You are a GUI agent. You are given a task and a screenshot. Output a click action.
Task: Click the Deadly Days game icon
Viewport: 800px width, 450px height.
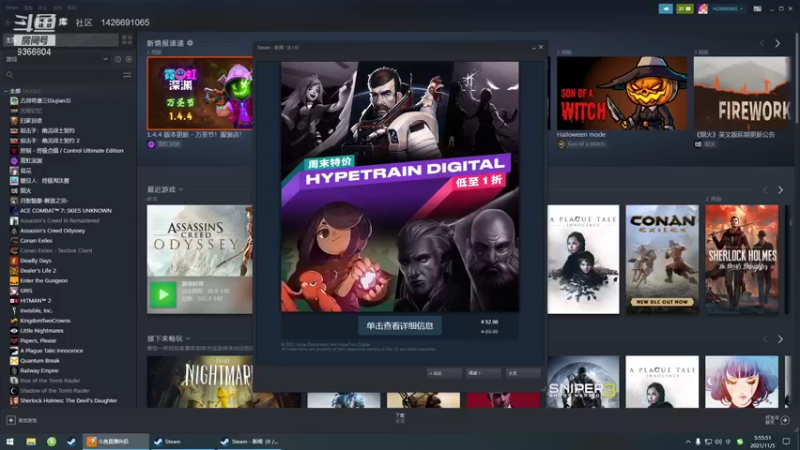point(14,261)
